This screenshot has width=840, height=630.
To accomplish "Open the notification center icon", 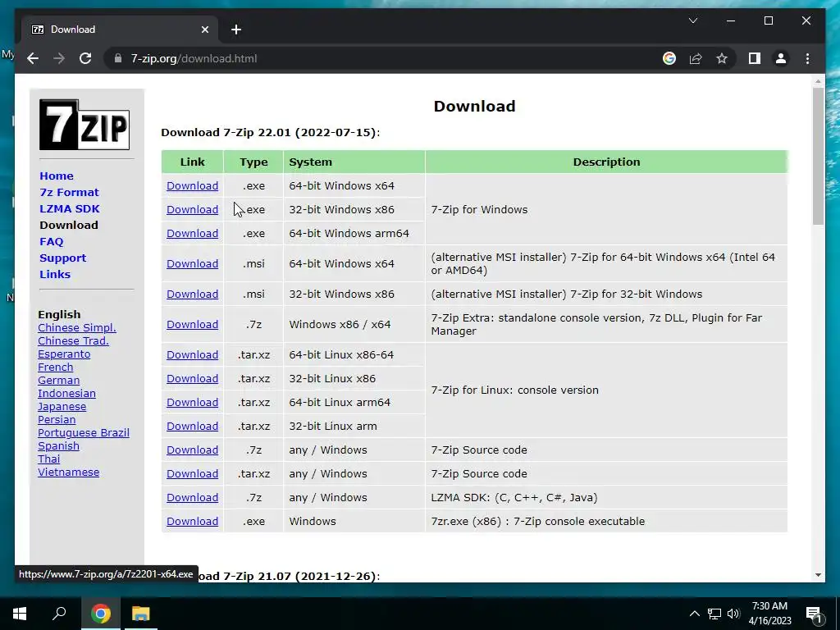I will click(815, 614).
